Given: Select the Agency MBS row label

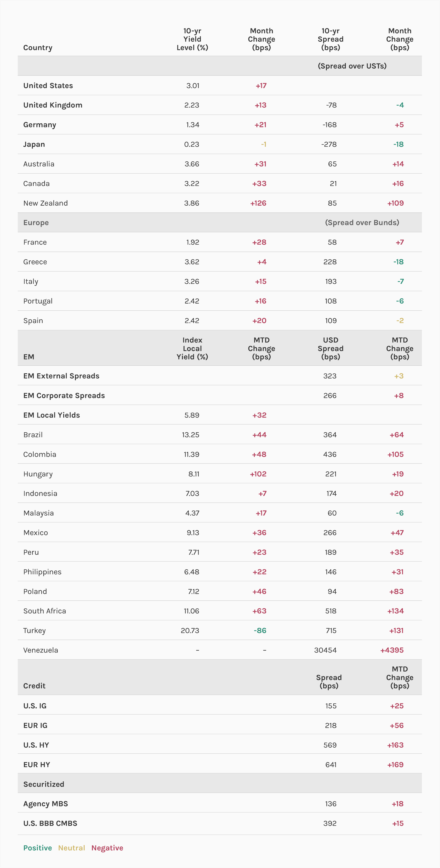Looking at the screenshot, I should 45,804.
